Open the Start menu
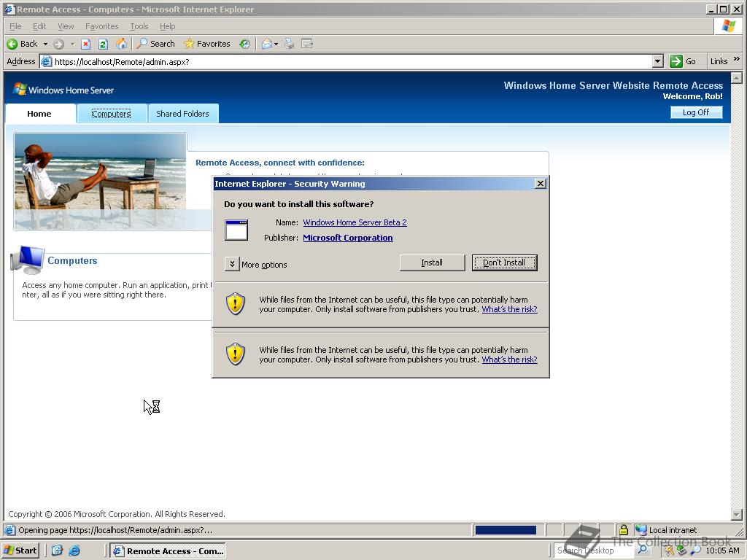Screen dimensions: 747x560 [20, 551]
